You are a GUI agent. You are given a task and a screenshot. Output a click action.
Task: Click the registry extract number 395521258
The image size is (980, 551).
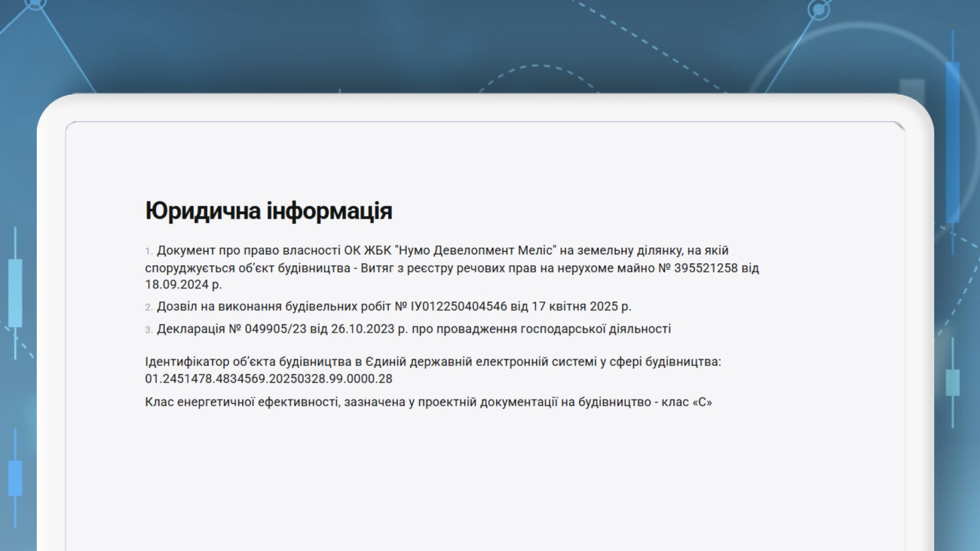point(706,268)
